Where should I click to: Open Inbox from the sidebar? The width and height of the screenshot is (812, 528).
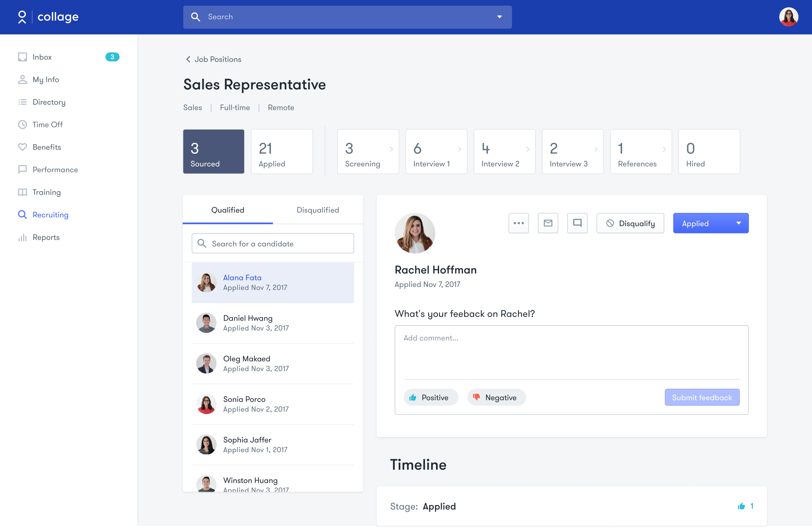42,57
